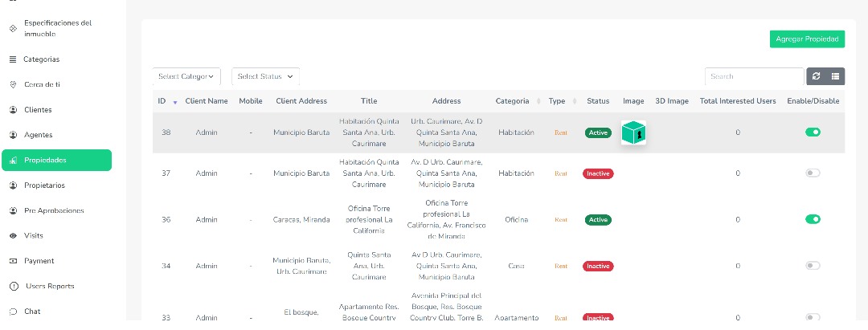Screen dimensions: 868x330
Task: Click the Agentes sidebar icon
Action: [13, 135]
